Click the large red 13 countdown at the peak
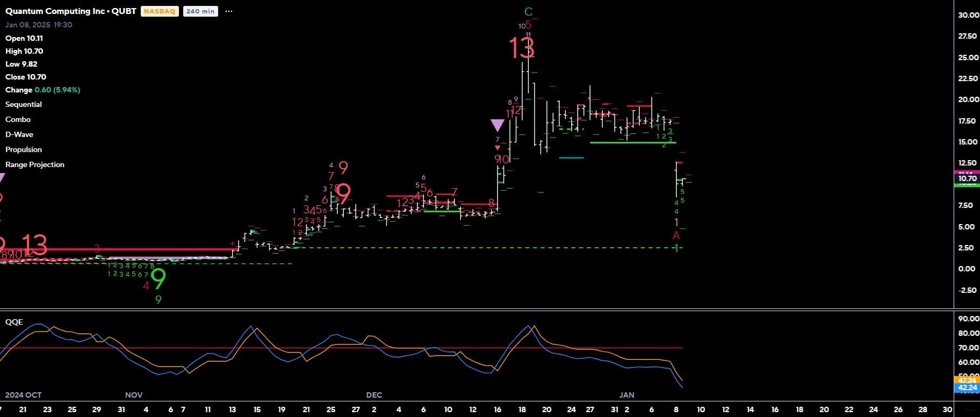The width and height of the screenshot is (980, 417). pyautogui.click(x=521, y=48)
